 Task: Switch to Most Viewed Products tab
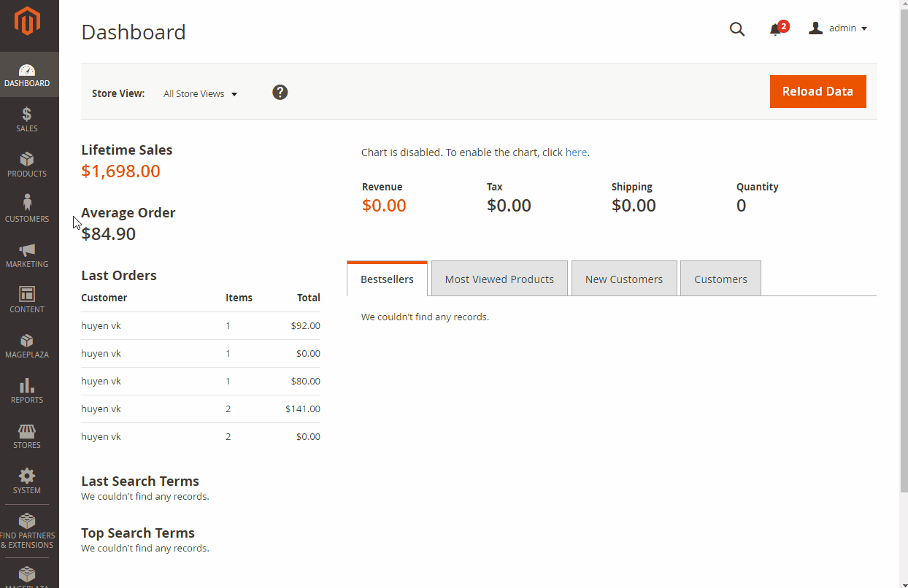(499, 279)
